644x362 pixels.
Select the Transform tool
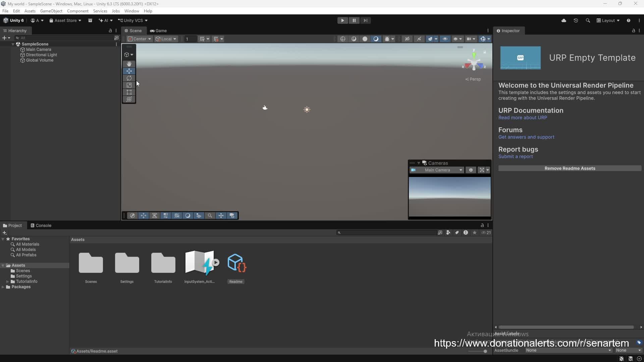click(129, 99)
